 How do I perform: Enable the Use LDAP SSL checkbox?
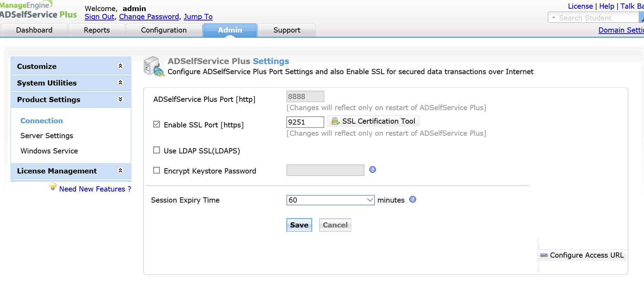coord(157,150)
